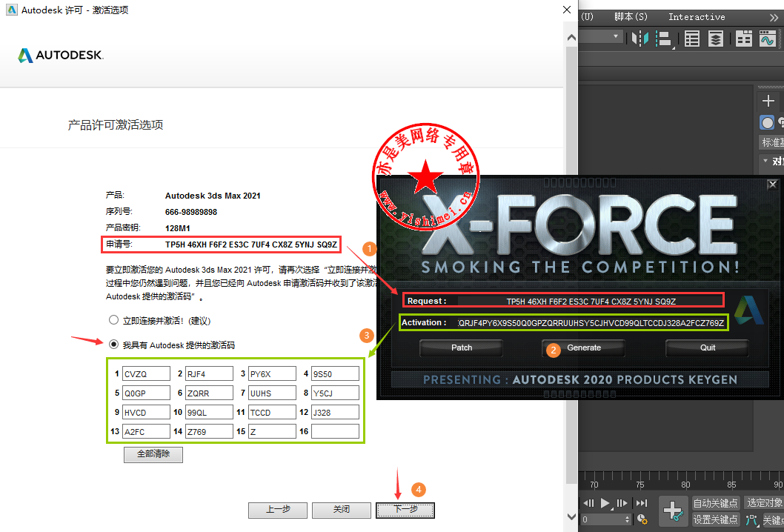Open default tangent type icon
Image resolution: width=784 pixels, height=532 pixels.
tap(751, 519)
